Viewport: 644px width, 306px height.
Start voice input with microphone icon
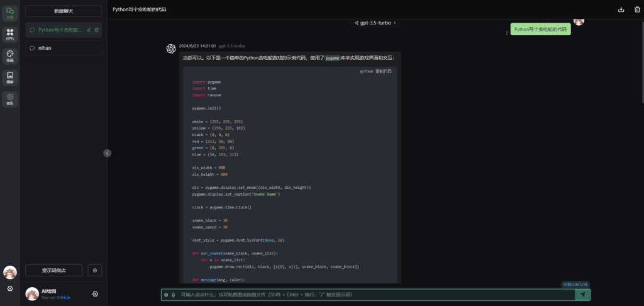point(174,295)
